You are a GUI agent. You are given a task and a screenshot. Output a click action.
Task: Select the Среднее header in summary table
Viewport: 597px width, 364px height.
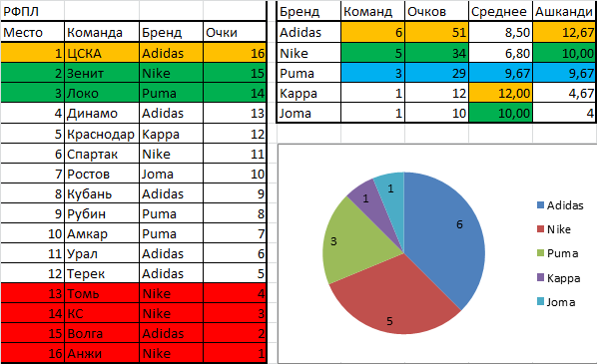500,11
